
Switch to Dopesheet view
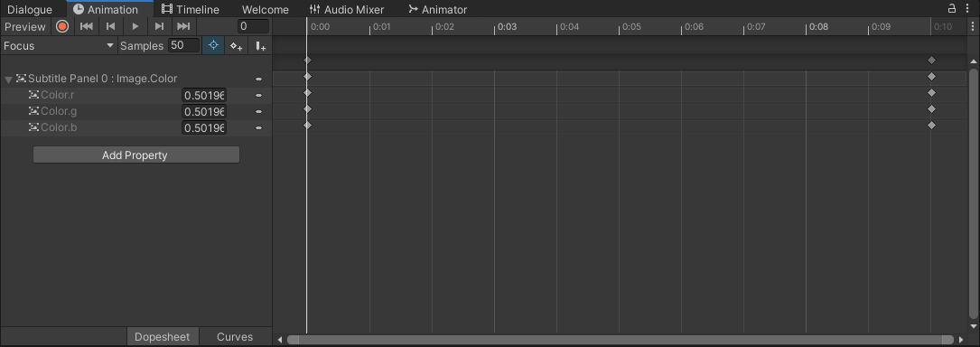[163, 336]
